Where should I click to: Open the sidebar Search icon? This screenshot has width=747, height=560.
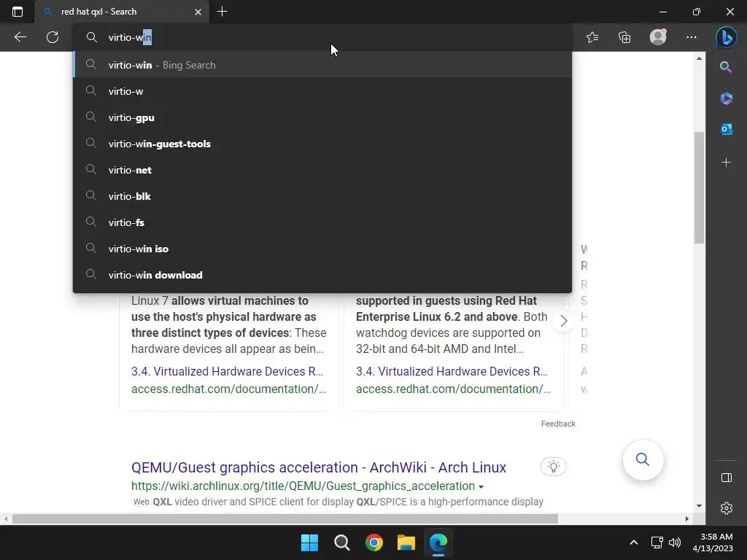726,67
